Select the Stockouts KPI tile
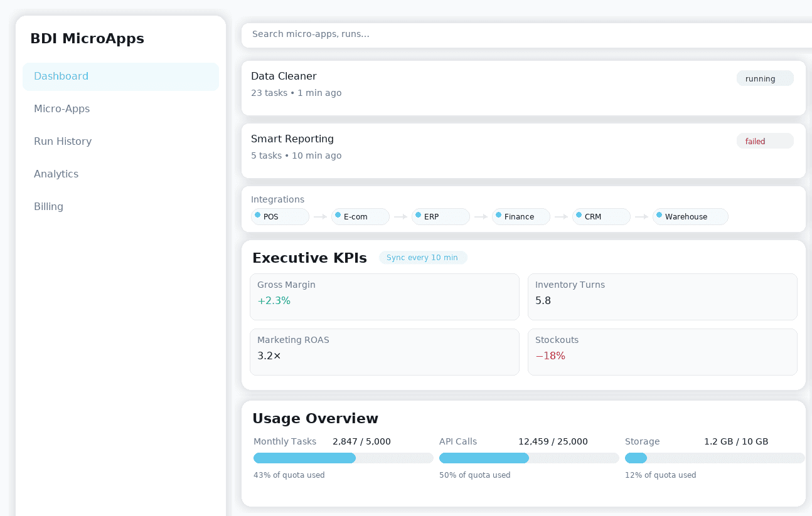The width and height of the screenshot is (812, 516). point(662,352)
